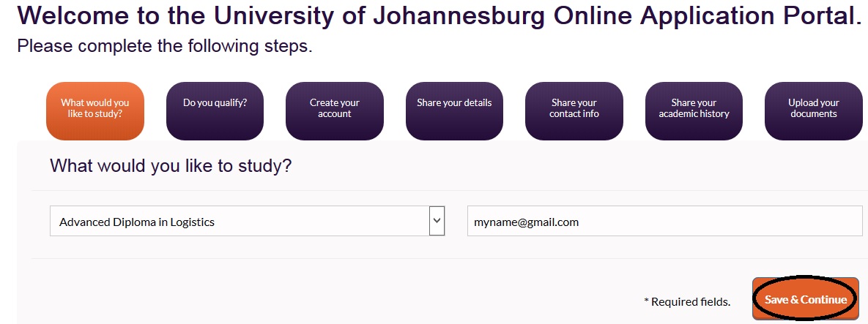
Task: Expand the programme dropdown chevron arrow
Action: click(x=437, y=220)
